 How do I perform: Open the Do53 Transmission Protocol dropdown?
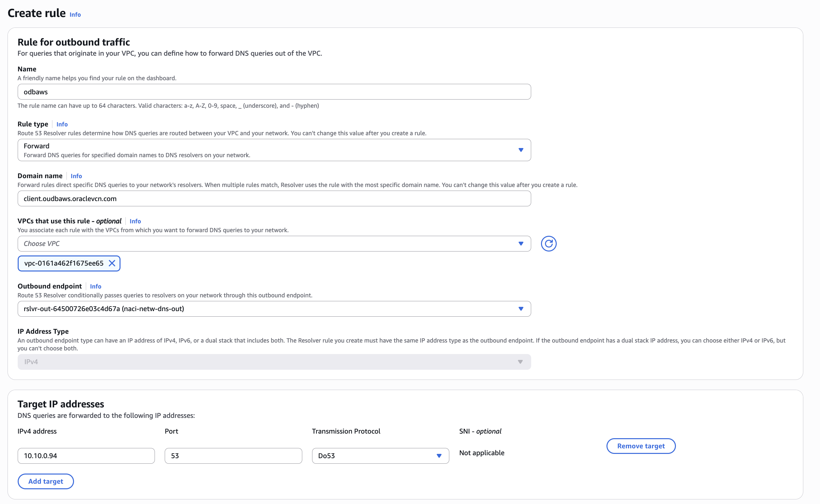[380, 456]
